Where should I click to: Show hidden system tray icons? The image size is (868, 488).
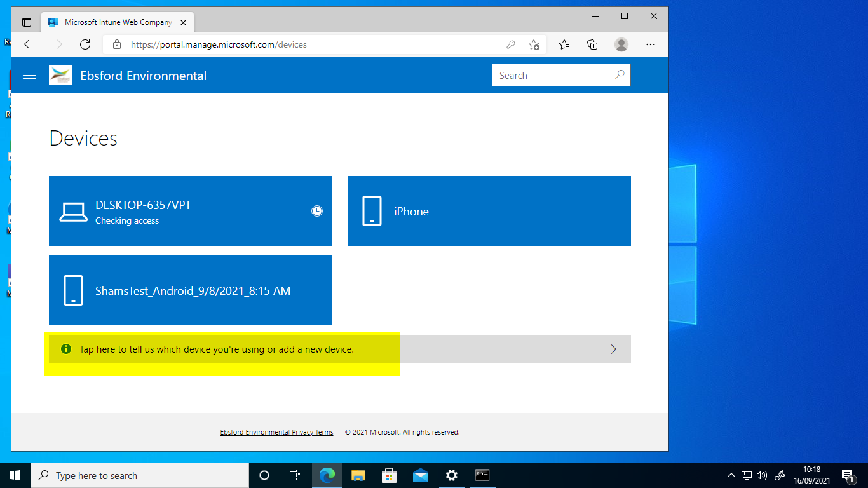click(x=731, y=475)
